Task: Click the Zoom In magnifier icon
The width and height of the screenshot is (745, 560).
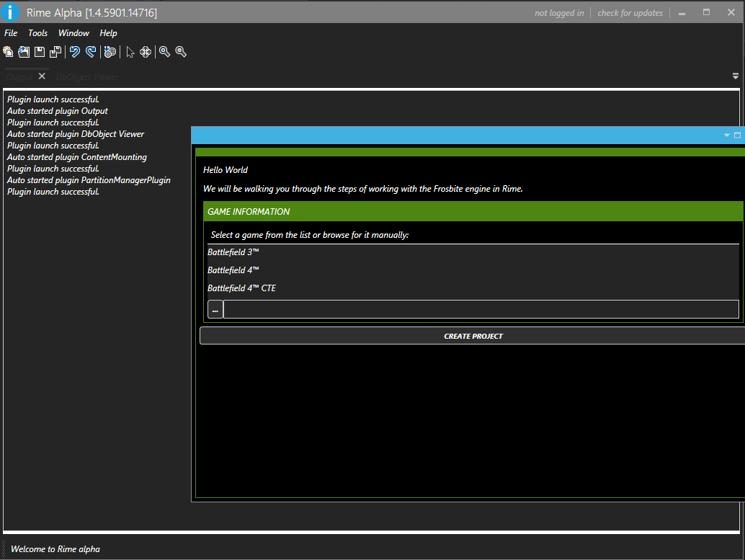Action: (164, 52)
